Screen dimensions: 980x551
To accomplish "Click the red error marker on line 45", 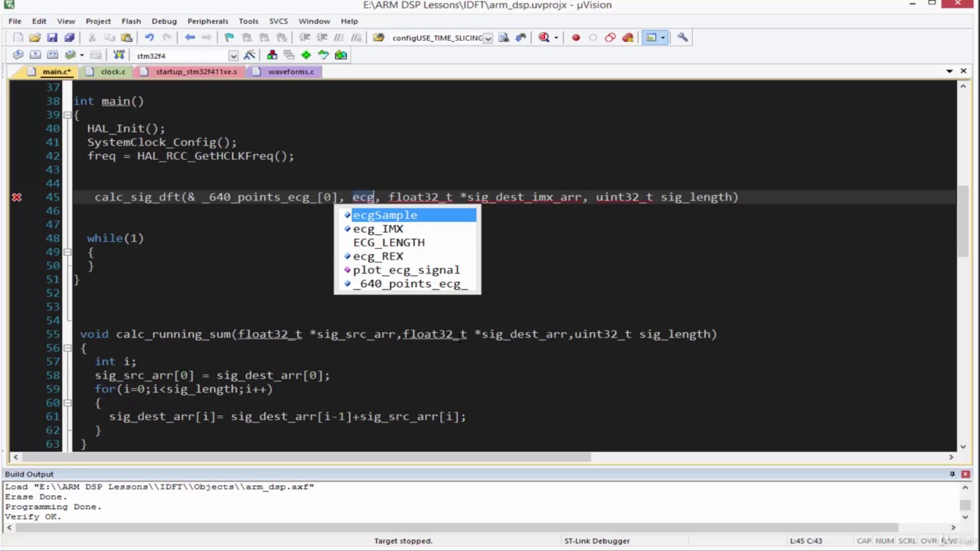I will (x=16, y=197).
